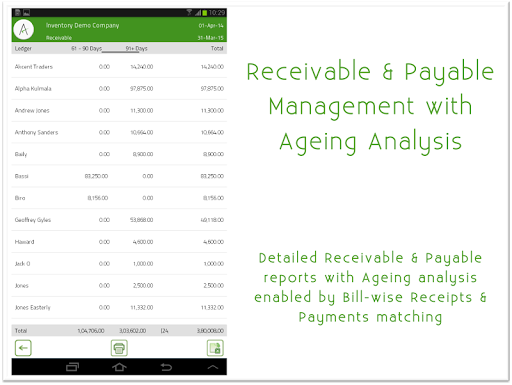Image resolution: width=512 pixels, height=385 pixels.
Task: Open the Bassi ledger row
Action: [119, 176]
